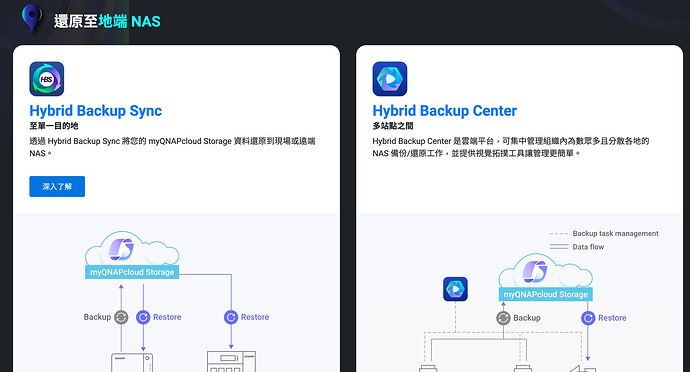Click the myQNAPcloud Storage cloud in right diagram
This screenshot has height=372, width=690.
pyautogui.click(x=546, y=277)
